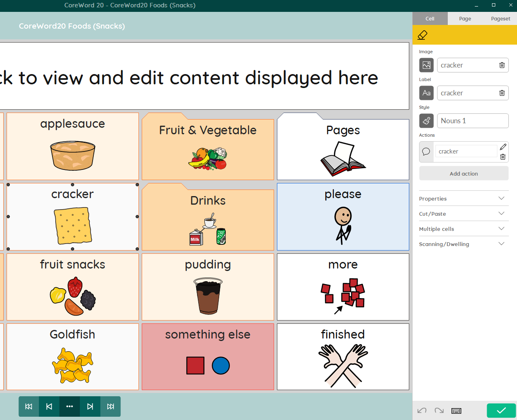Click the cracker action text field
The height and width of the screenshot is (420, 517).
466,151
